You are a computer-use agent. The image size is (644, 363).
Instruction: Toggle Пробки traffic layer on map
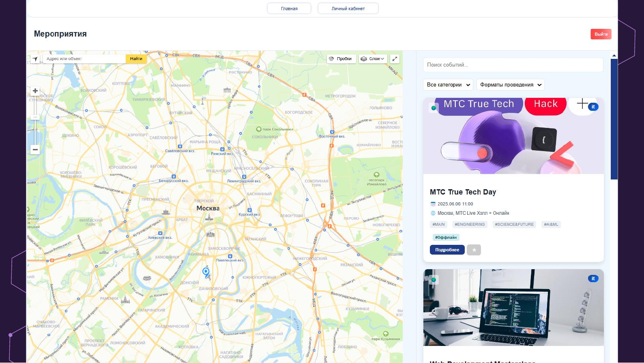(341, 59)
